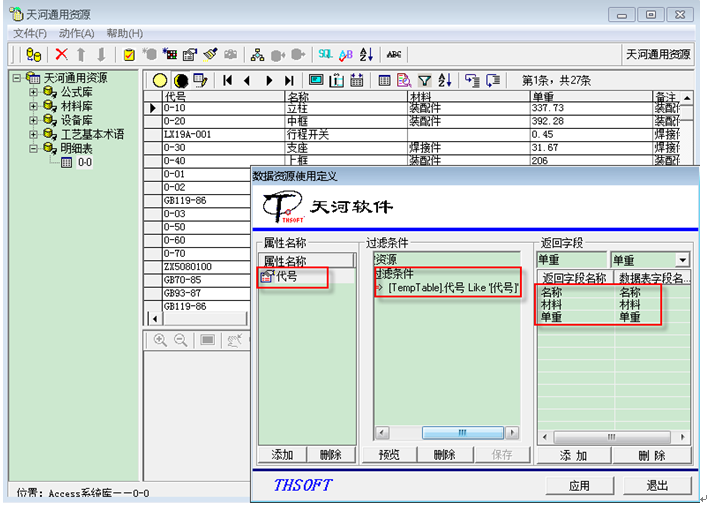
Task: Click the properties sheet icon in main toolbar
Action: coord(189,55)
